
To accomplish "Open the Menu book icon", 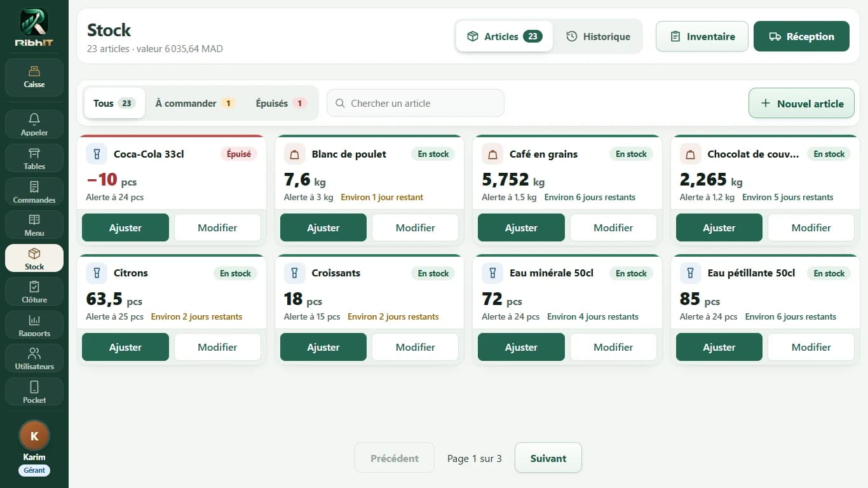I will coord(34,220).
